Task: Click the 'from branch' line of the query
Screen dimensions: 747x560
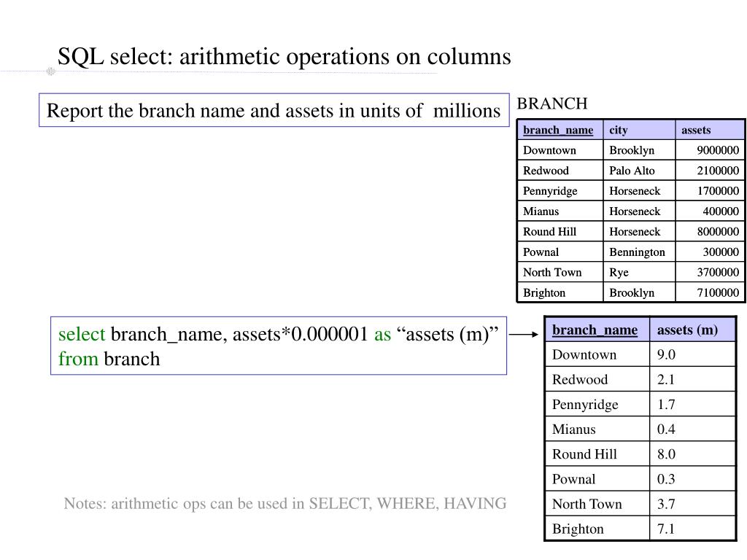Action: (x=109, y=359)
